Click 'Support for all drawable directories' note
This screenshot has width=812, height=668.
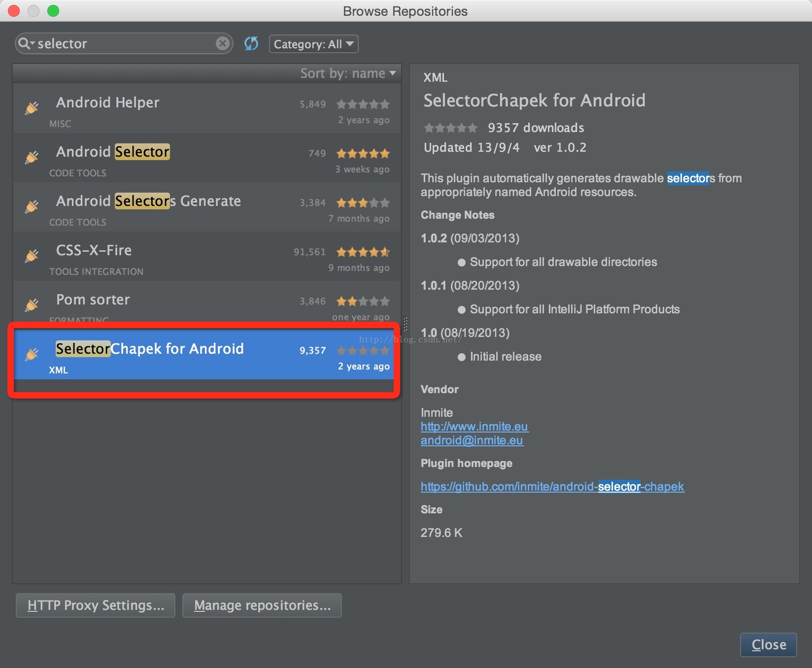[x=564, y=262]
